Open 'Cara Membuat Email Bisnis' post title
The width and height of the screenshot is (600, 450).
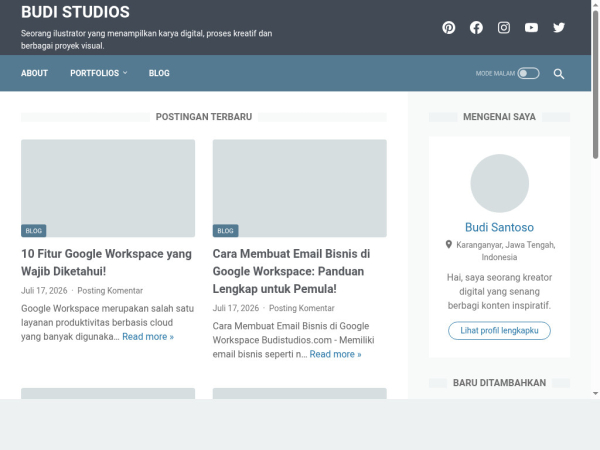point(291,271)
